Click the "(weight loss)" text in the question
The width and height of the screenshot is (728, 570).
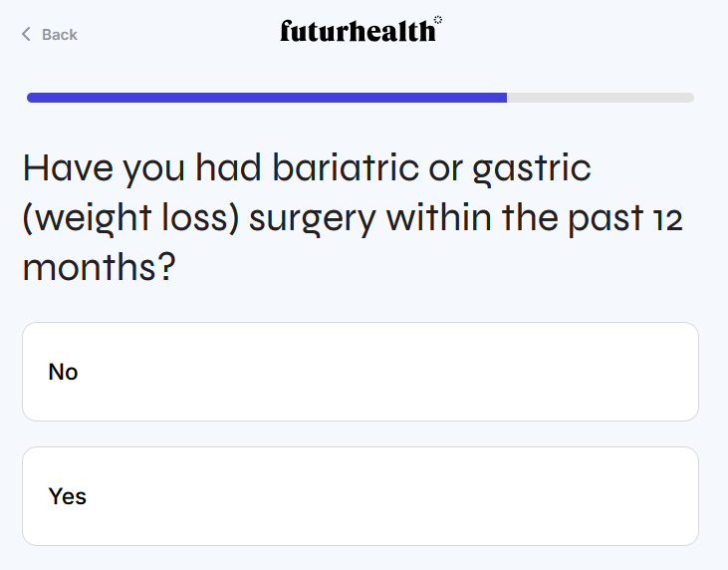click(x=130, y=218)
